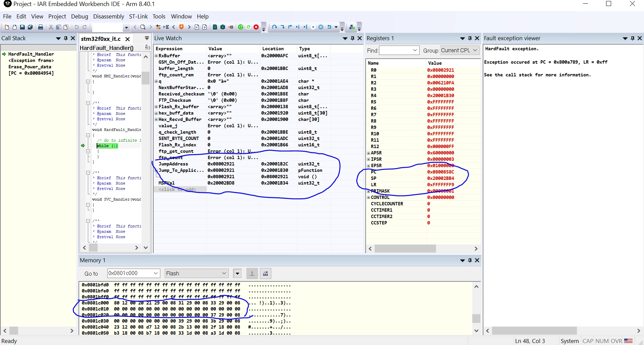Open the Memory zone Flash dropdown
Viewport: 644px width, 345px height.
point(197,273)
